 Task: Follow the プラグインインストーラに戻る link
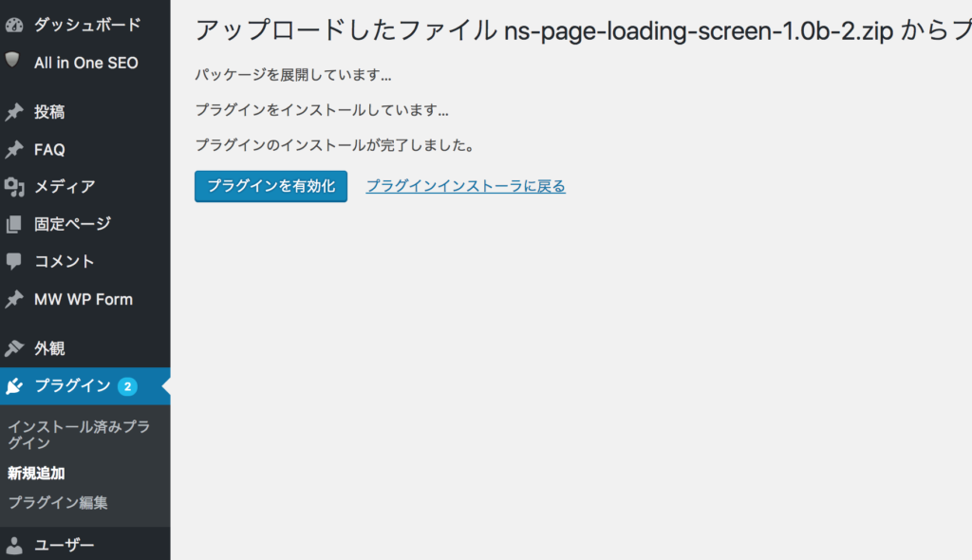[x=465, y=186]
